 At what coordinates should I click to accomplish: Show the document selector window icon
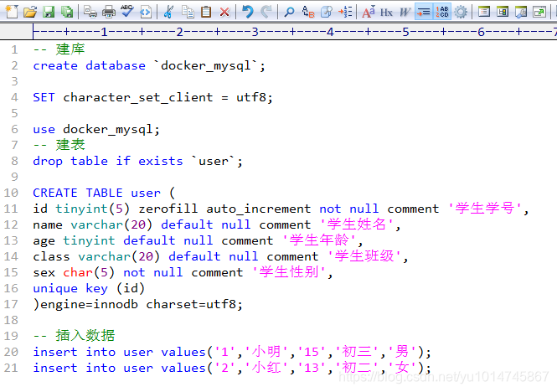click(503, 12)
